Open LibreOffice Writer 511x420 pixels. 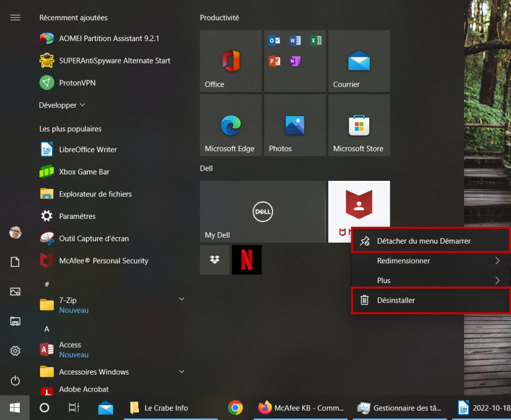click(x=78, y=150)
